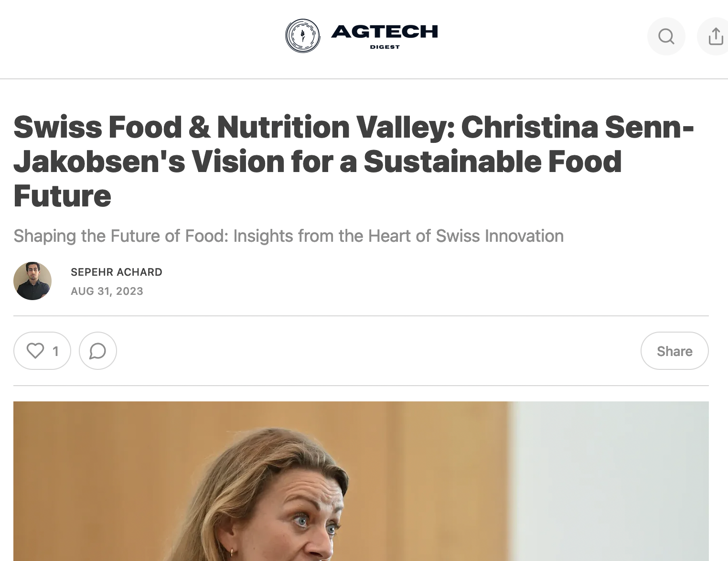Click the circular wheat logo emblem
The image size is (728, 561).
303,36
